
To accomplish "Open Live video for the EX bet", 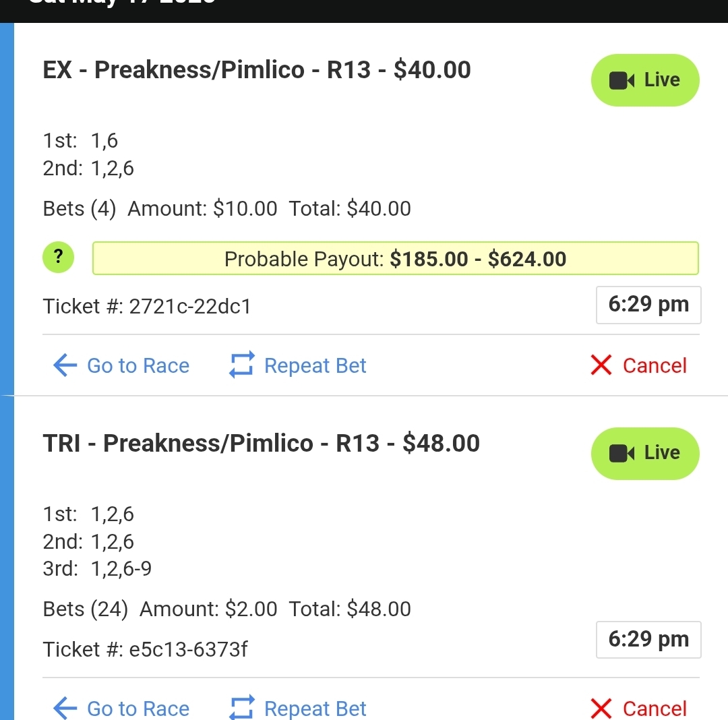I will click(x=645, y=80).
